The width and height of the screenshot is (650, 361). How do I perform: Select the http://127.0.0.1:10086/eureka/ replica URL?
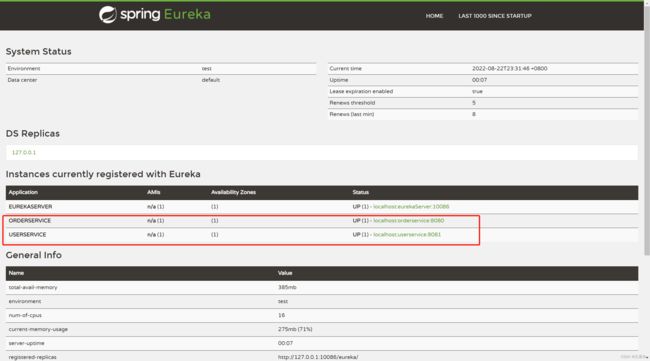pyautogui.click(x=318, y=357)
